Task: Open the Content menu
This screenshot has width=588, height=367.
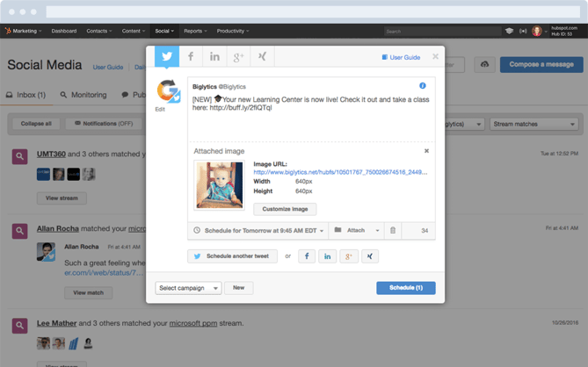Action: coord(133,31)
